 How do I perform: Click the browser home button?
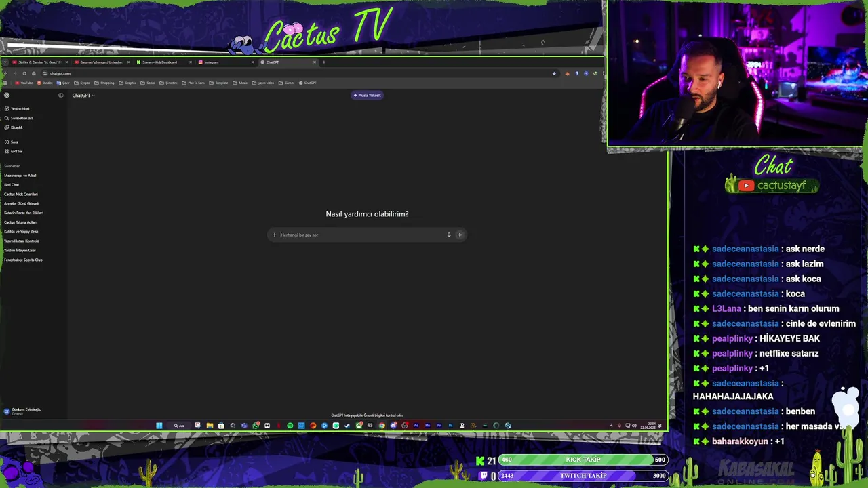tap(33, 73)
